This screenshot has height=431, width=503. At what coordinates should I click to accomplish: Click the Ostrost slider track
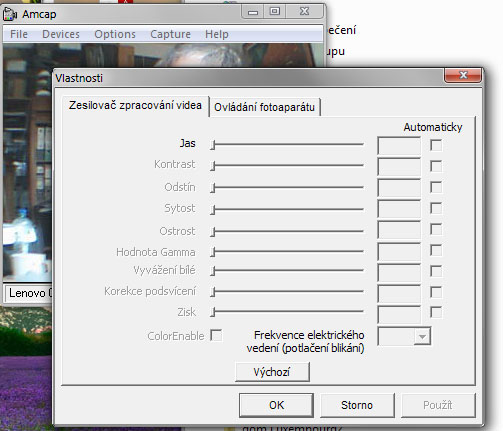[287, 231]
